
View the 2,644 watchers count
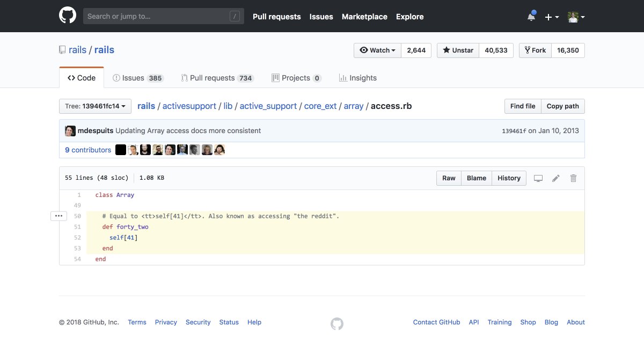416,50
